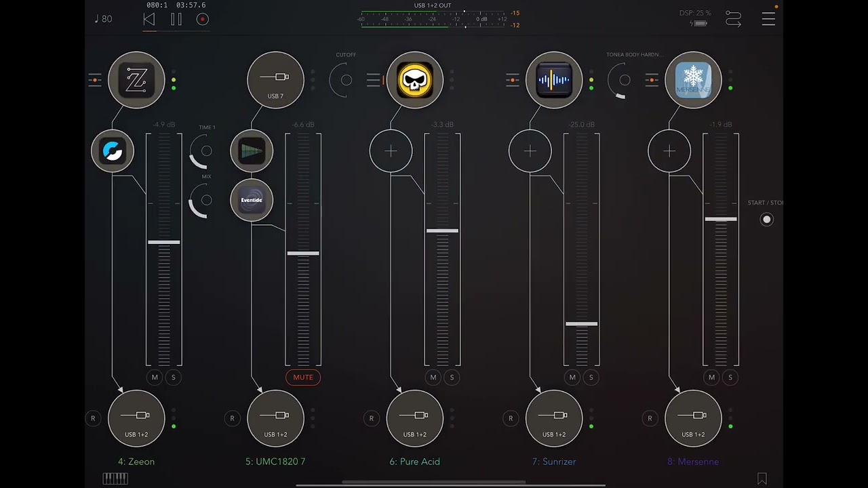This screenshot has width=868, height=488.
Task: Solo the Pure Acid channel
Action: [452, 378]
